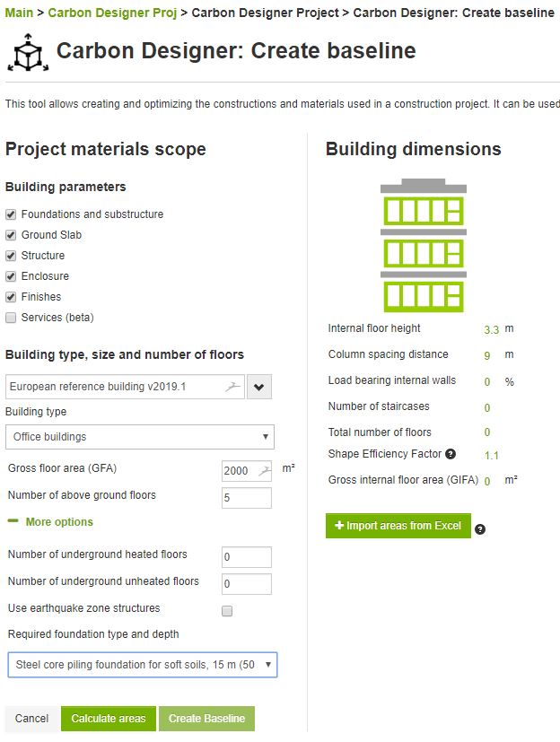Toggle Use earthquake zone structures checkbox
Image resolution: width=560 pixels, height=742 pixels.
click(227, 611)
